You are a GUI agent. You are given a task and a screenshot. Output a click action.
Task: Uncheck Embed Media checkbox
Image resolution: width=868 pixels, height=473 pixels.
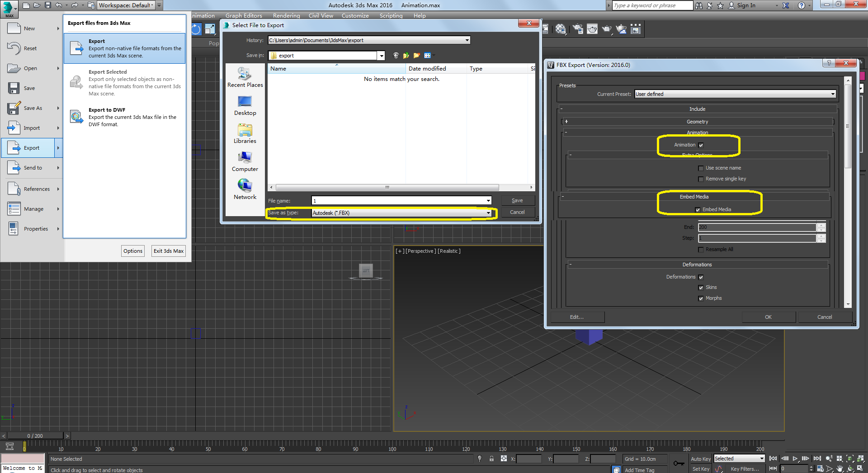tap(698, 210)
